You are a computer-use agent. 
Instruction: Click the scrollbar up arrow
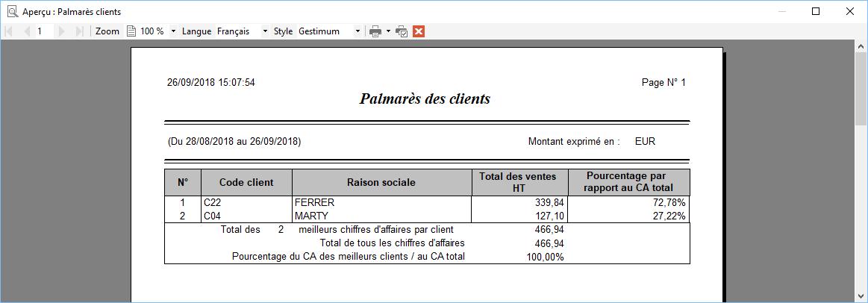coord(861,47)
